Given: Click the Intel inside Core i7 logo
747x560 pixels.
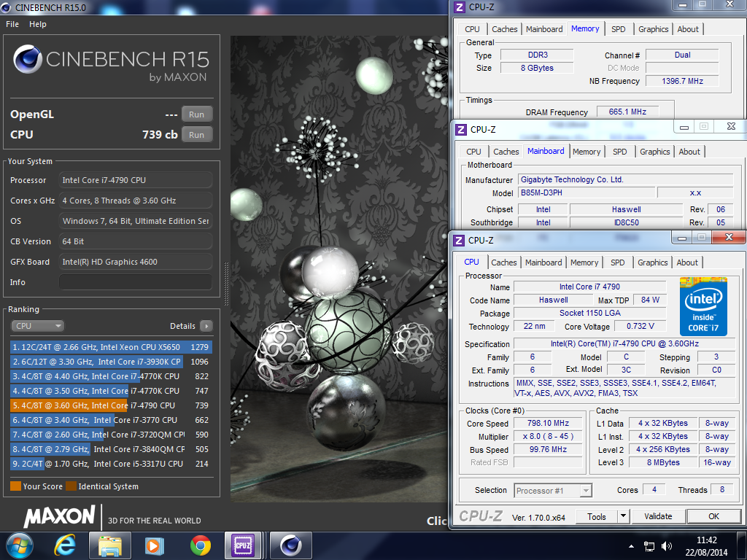Looking at the screenshot, I should coord(703,306).
